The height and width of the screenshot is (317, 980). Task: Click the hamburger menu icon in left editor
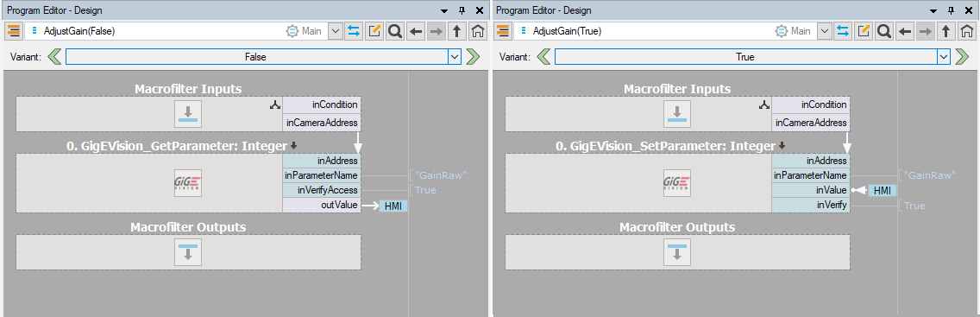[14, 30]
